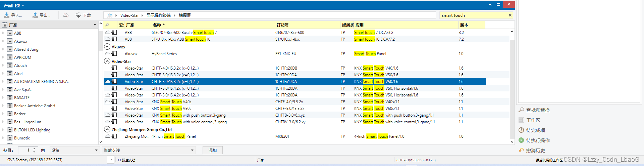
Task: Select the Becker-Antriebe GmbH tree item
Action: (x=35, y=106)
